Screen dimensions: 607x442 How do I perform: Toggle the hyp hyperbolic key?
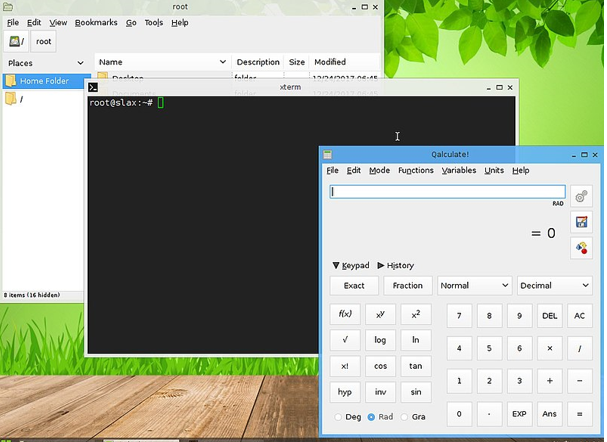[x=345, y=392]
